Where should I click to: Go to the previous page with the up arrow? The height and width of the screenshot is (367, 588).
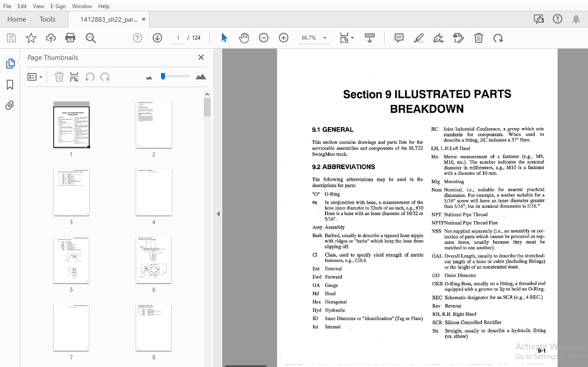(138, 38)
